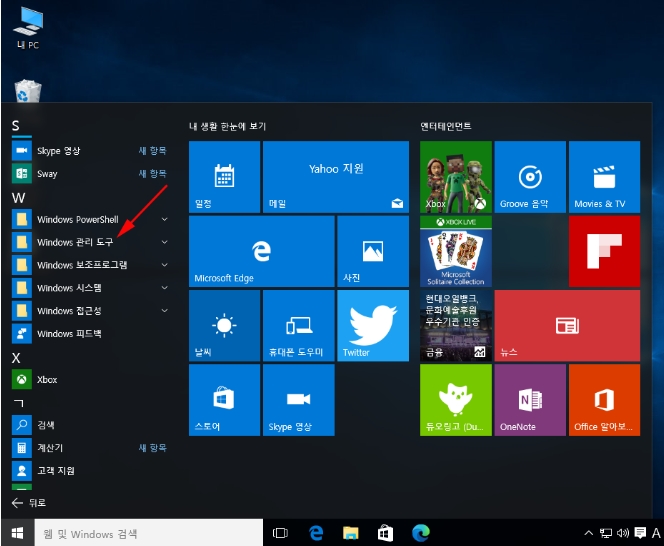
Task: Open 검색 (Search) app entry
Action: tap(91, 425)
